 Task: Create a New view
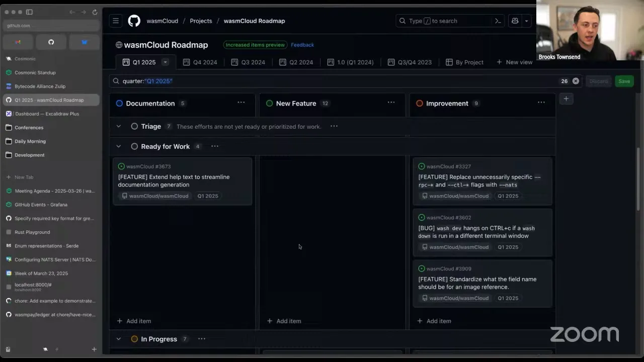click(x=514, y=62)
